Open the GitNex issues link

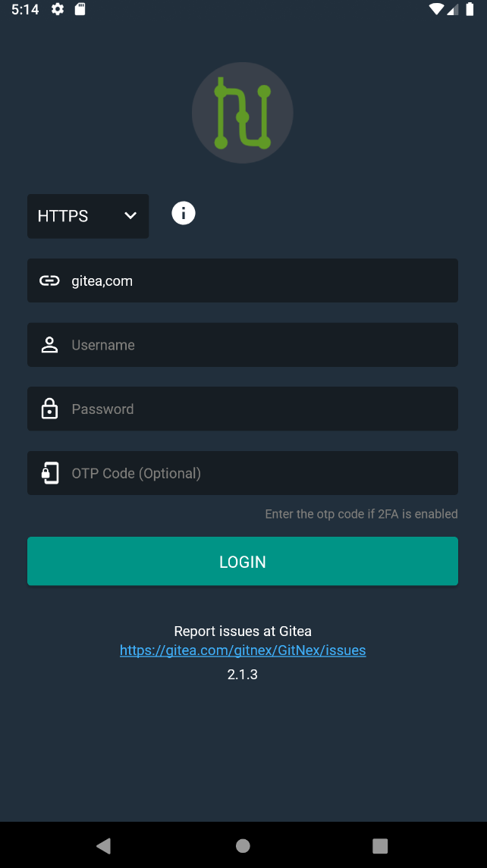click(x=243, y=650)
